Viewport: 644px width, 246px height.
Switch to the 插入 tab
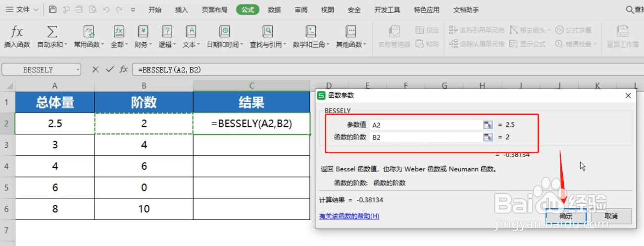tap(182, 9)
